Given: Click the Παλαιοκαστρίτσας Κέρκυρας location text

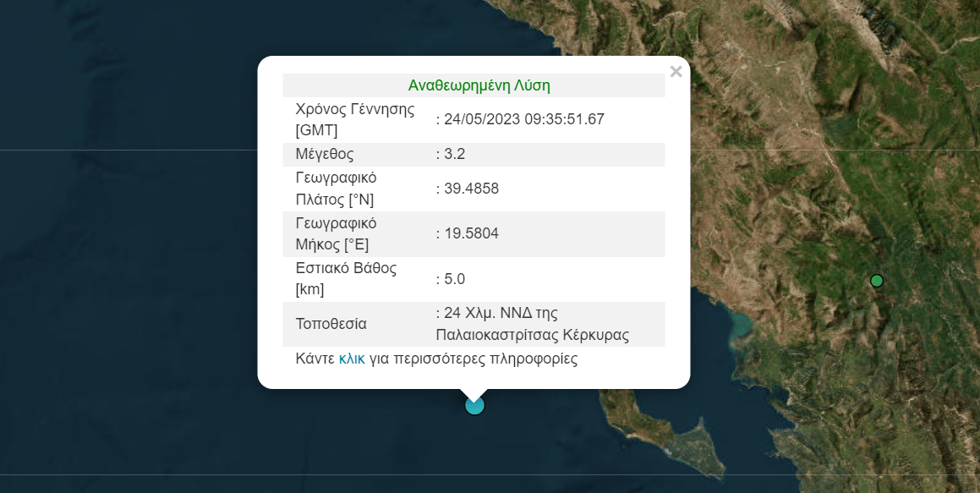Looking at the screenshot, I should pyautogui.click(x=533, y=335).
